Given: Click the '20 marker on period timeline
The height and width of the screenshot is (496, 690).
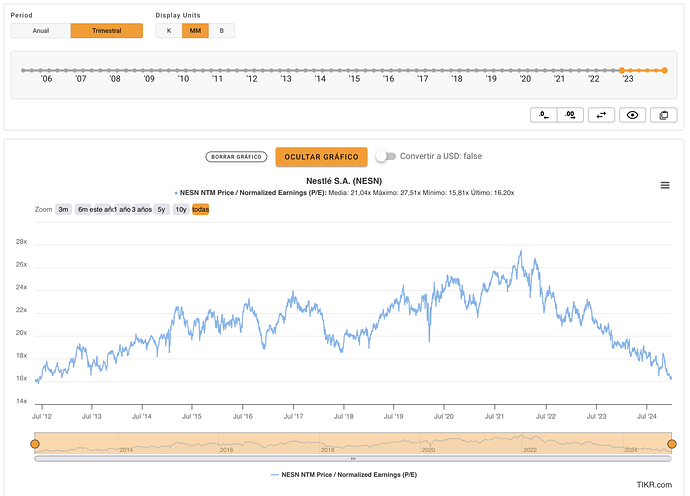Looking at the screenshot, I should click(x=525, y=79).
